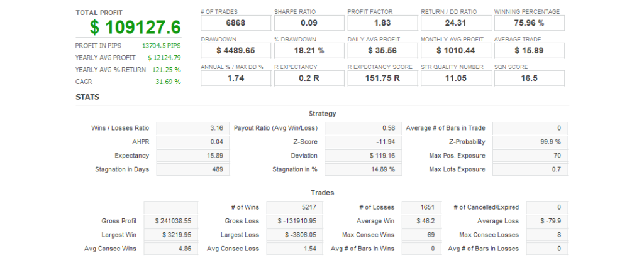This screenshot has height=258, width=644.
Task: Select the Wins / Losses Ratio value field
Action: (x=192, y=128)
